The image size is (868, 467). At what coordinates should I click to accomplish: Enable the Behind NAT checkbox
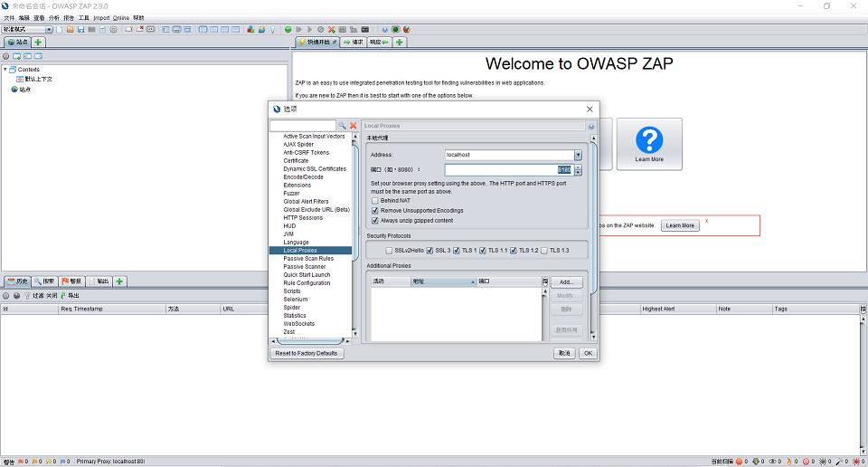tap(374, 201)
